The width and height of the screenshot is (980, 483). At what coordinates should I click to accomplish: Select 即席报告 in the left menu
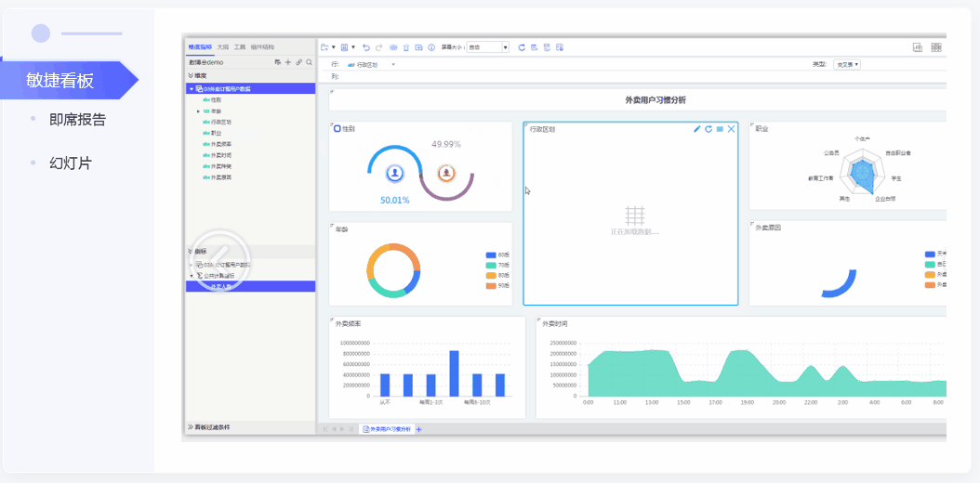pyautogui.click(x=77, y=120)
